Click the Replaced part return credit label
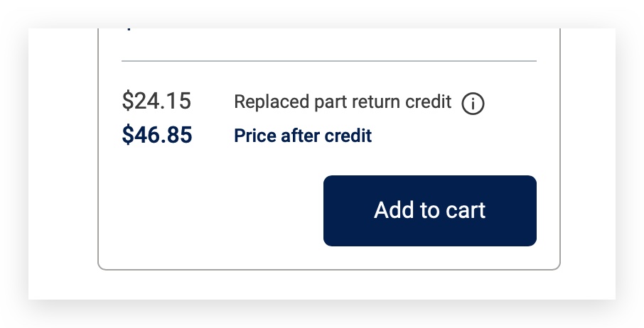Viewport: 644px width, 328px height. pos(343,102)
